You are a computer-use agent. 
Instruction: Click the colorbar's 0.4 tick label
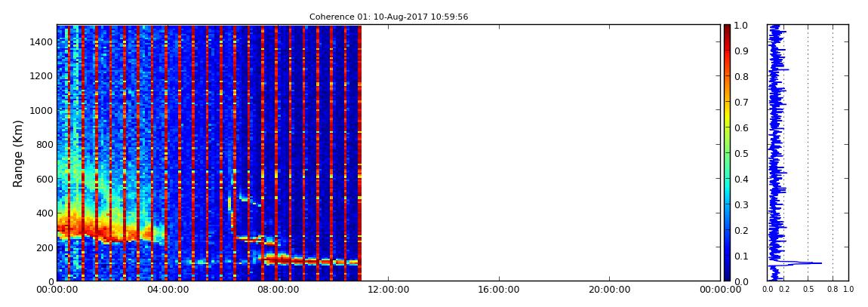coord(741,180)
